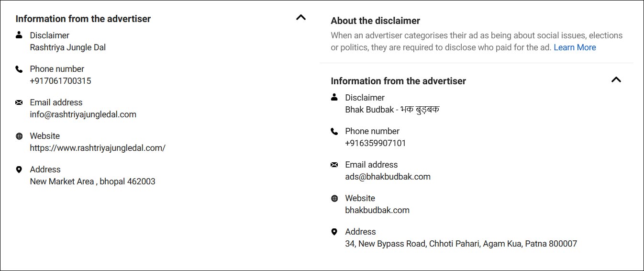Viewport: 644px width, 271px height.
Task: Click the phone icon next to +917061700315
Action: [x=19, y=69]
